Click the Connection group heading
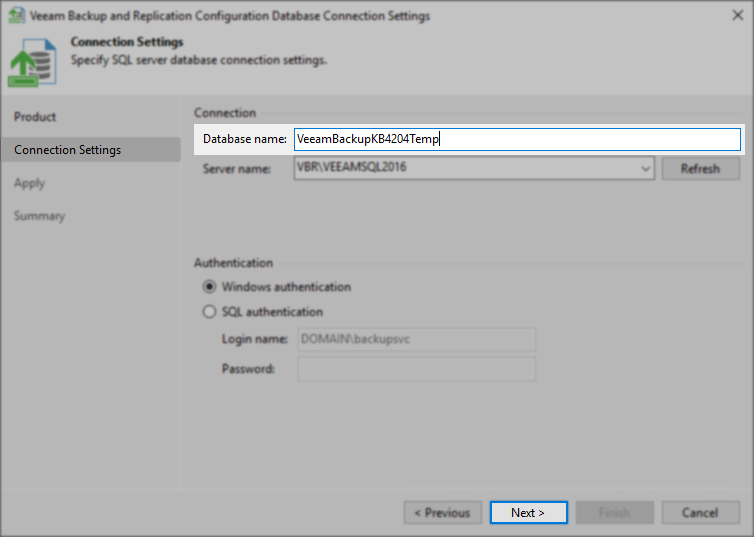Viewport: 754px width, 537px height. point(225,113)
